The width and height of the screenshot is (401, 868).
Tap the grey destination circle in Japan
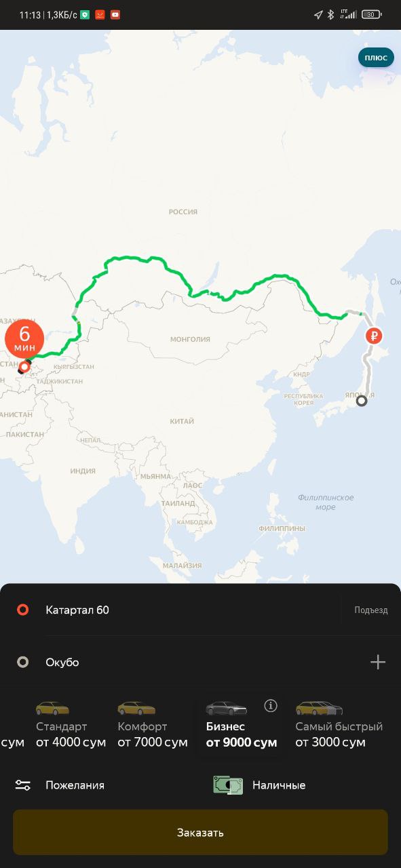click(x=362, y=401)
